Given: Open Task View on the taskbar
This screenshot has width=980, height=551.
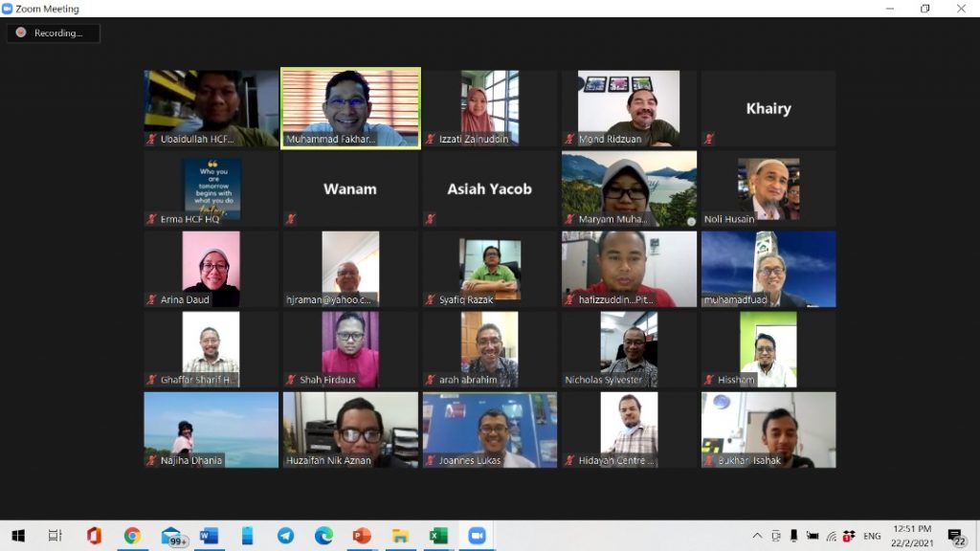Looking at the screenshot, I should tap(55, 536).
